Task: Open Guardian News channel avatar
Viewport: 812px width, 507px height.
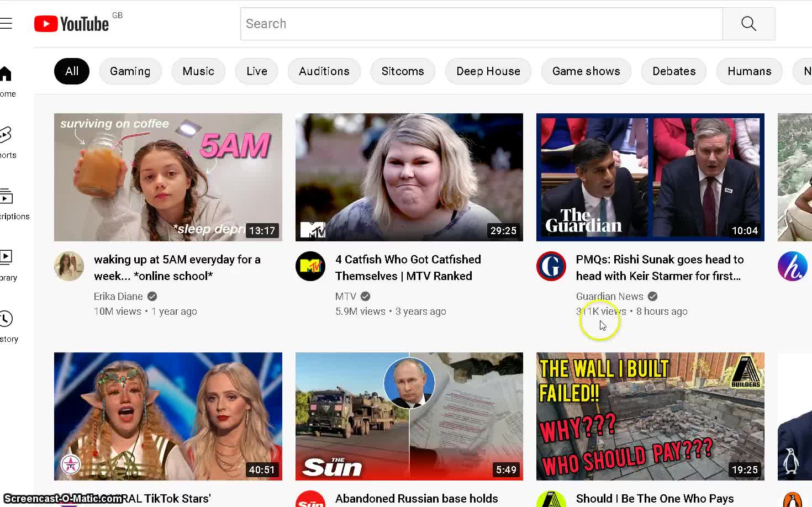Action: click(551, 266)
